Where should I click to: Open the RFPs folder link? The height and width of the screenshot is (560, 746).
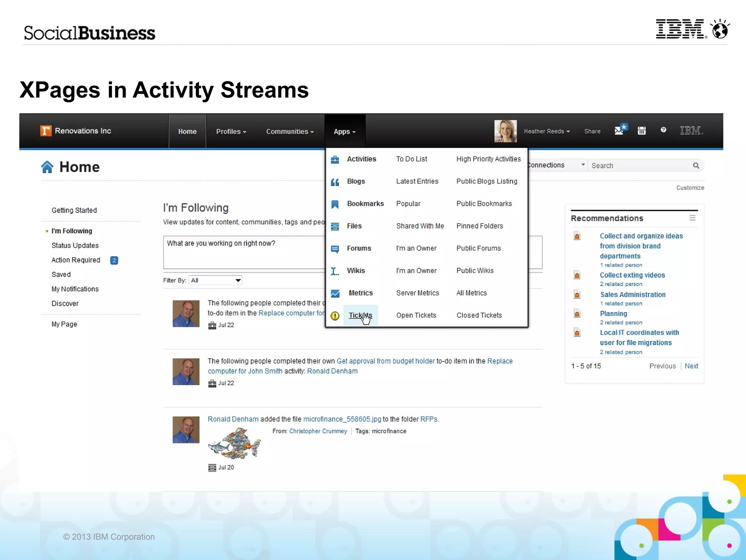tap(428, 419)
